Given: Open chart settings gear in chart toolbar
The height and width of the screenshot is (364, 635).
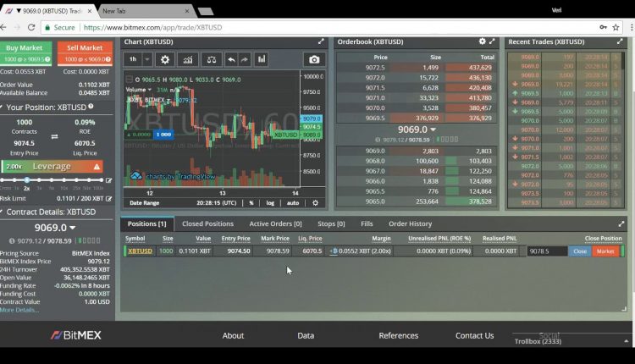Looking at the screenshot, I should click(x=165, y=59).
